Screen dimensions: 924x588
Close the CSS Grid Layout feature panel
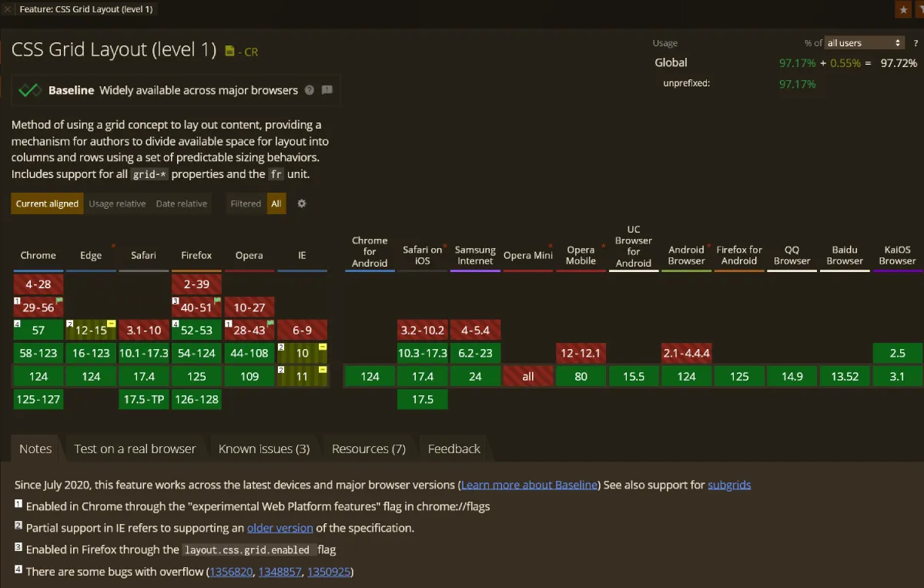[8, 9]
